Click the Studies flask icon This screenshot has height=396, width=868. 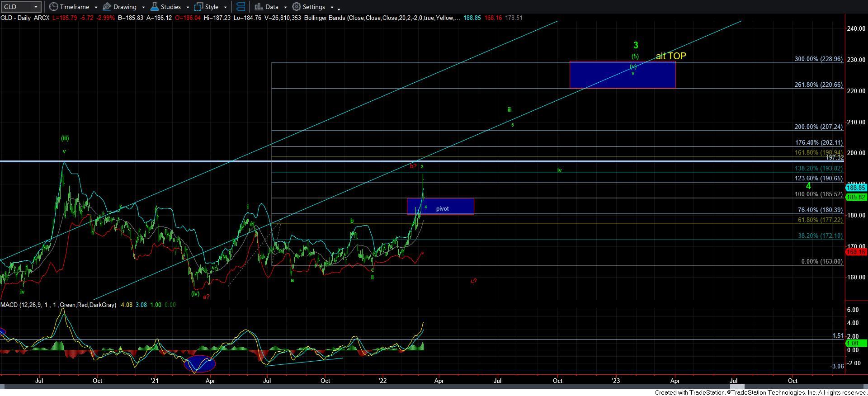click(155, 7)
